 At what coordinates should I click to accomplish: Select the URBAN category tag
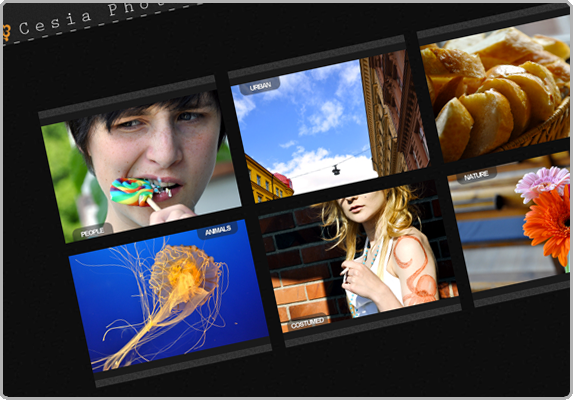[x=260, y=86]
